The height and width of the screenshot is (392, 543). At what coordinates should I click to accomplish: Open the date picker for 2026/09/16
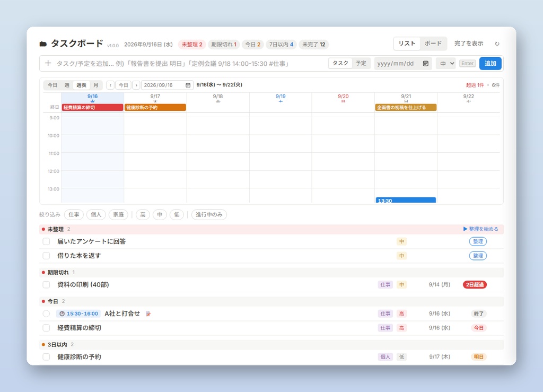pos(188,85)
